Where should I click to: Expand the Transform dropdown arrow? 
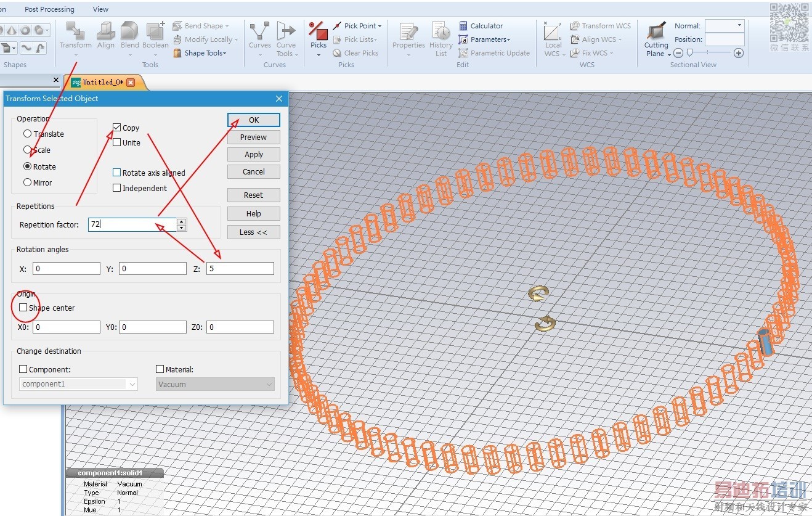[75, 55]
